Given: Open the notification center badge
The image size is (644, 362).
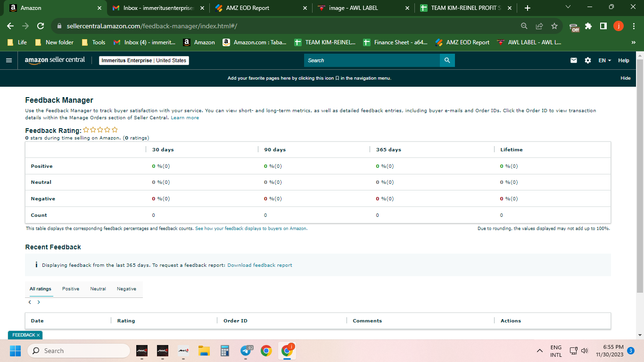Looking at the screenshot, I should tap(630, 351).
